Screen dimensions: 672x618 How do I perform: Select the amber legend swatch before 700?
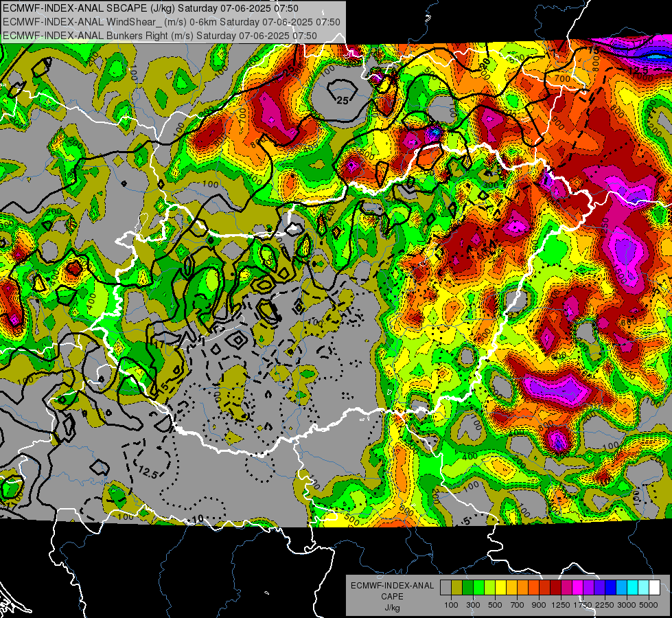click(x=511, y=588)
